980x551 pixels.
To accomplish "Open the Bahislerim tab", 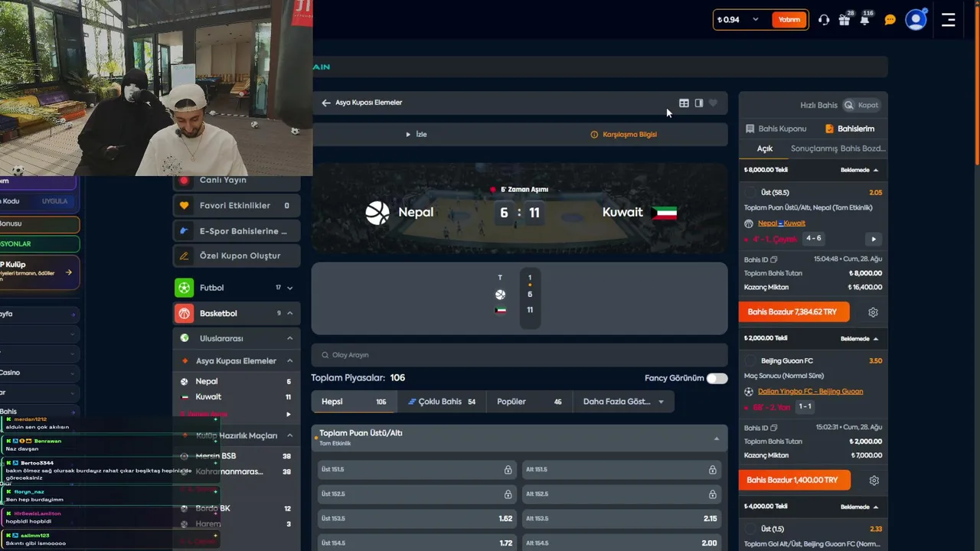I will [850, 129].
